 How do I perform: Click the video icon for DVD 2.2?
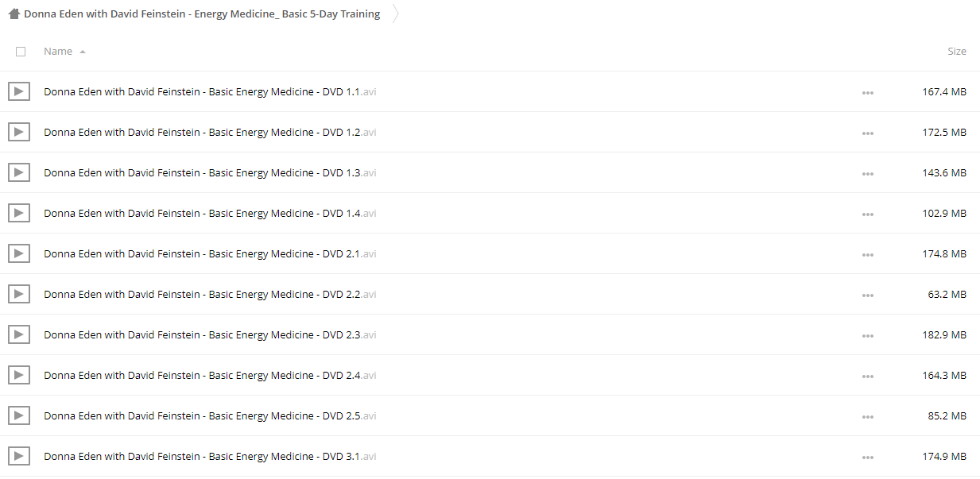click(x=19, y=294)
